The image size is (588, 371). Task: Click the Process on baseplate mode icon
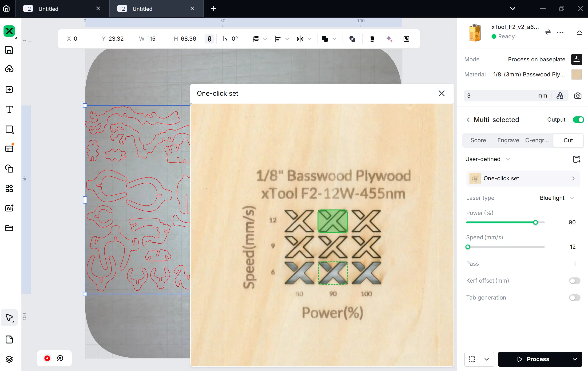click(576, 59)
